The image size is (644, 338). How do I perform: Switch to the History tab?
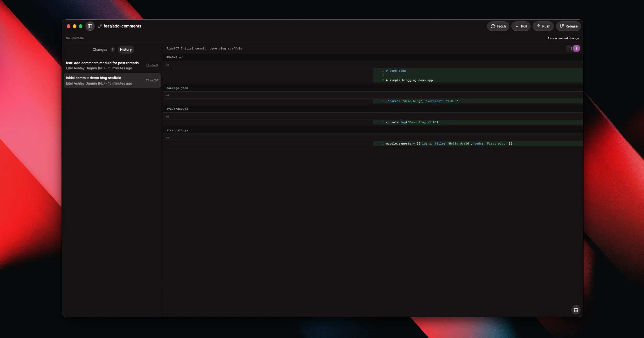pos(126,49)
